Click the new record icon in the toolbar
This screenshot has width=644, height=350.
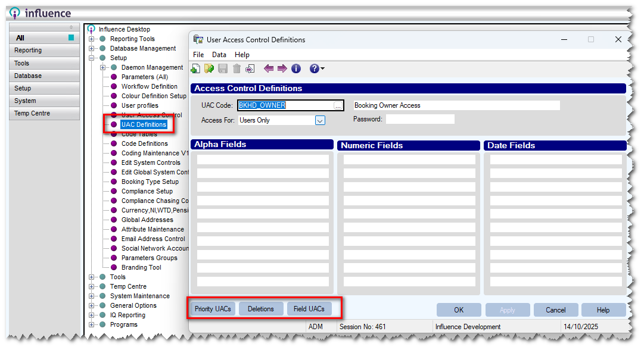point(195,69)
